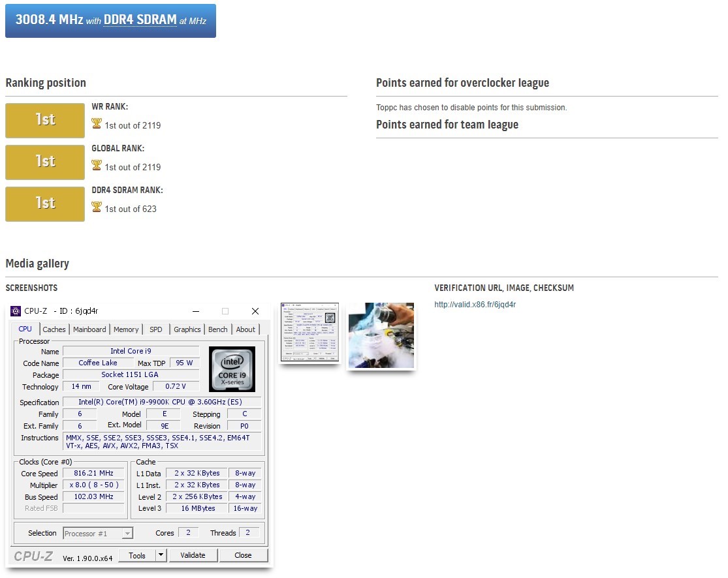Click the Tools button

tap(137, 555)
